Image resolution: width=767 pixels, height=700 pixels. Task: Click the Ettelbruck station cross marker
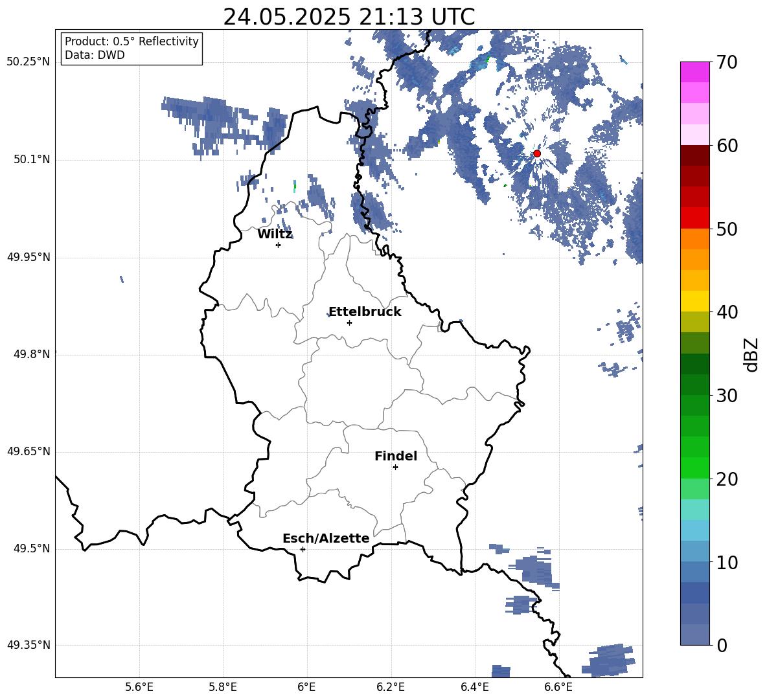[x=349, y=322]
